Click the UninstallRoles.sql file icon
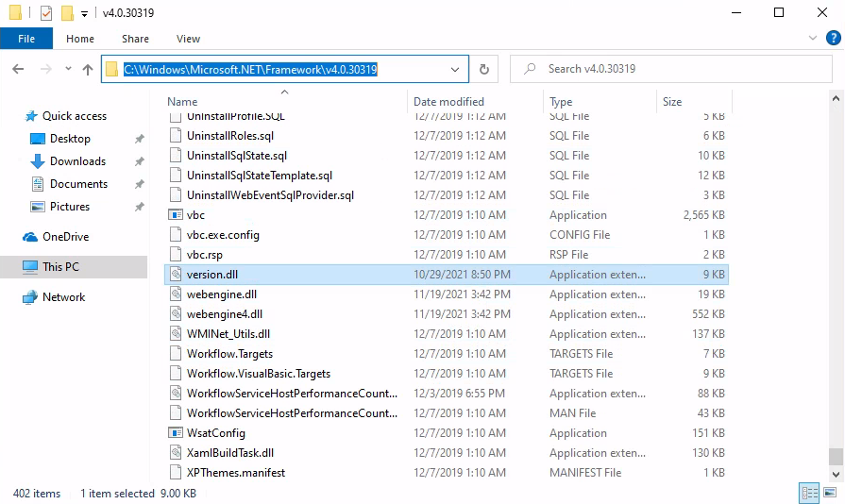The width and height of the screenshot is (845, 504). pos(176,136)
